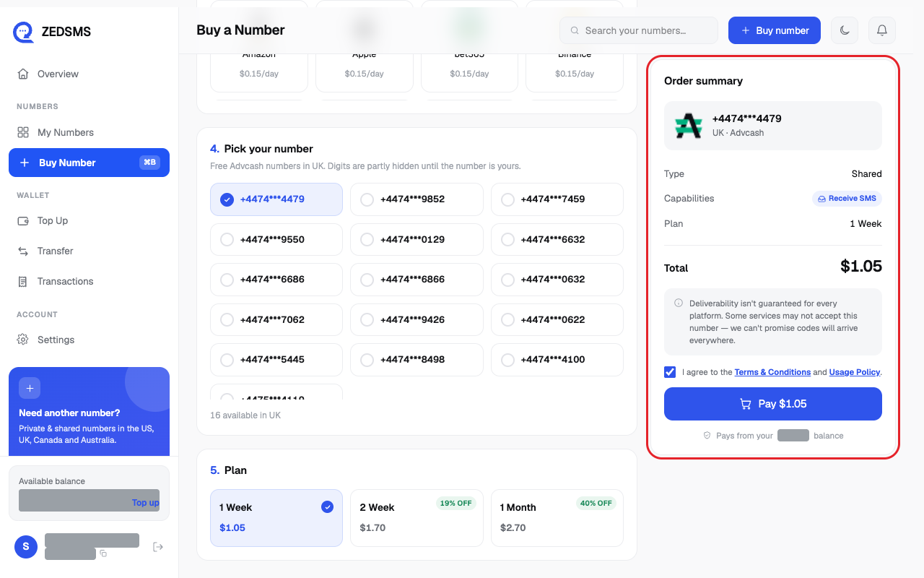The image size is (924, 578).
Task: Click the plus icon in Need another number card
Action: coord(30,388)
